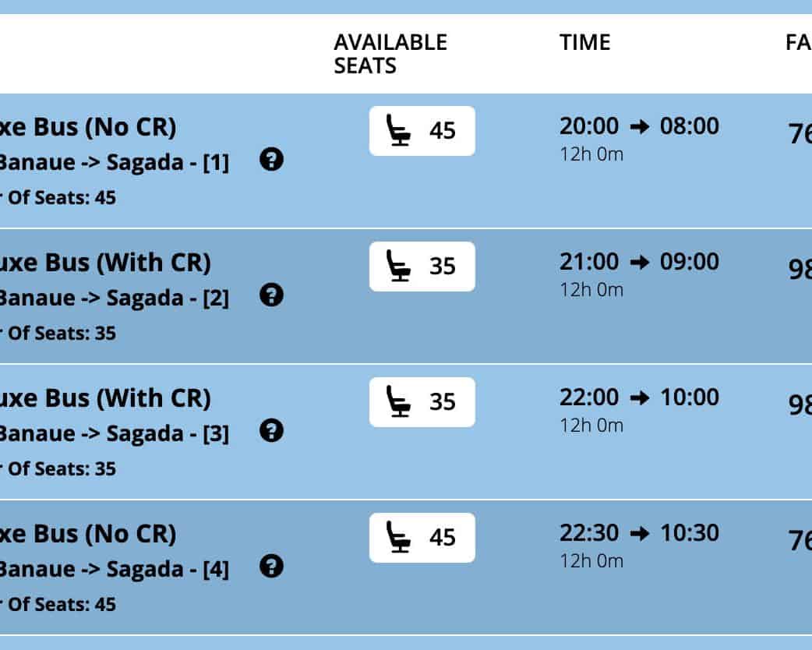Select the Banaue -> Sagada - [3] trip title
The height and width of the screenshot is (650, 812).
[114, 433]
